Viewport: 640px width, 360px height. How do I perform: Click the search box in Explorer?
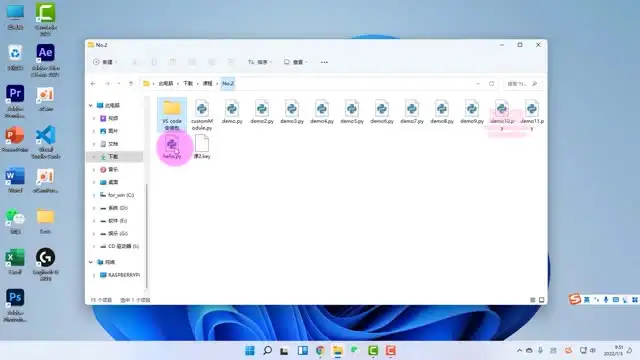pos(522,84)
